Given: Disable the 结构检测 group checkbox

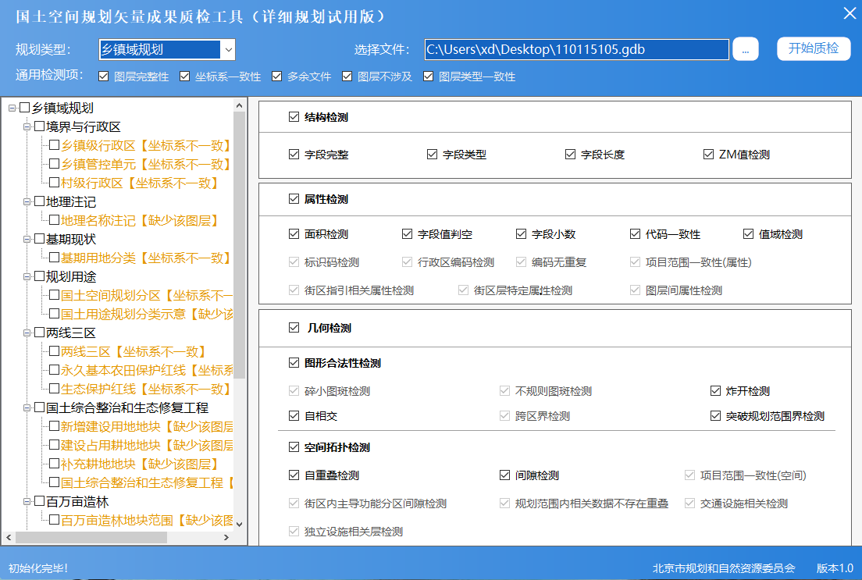Looking at the screenshot, I should click(293, 117).
